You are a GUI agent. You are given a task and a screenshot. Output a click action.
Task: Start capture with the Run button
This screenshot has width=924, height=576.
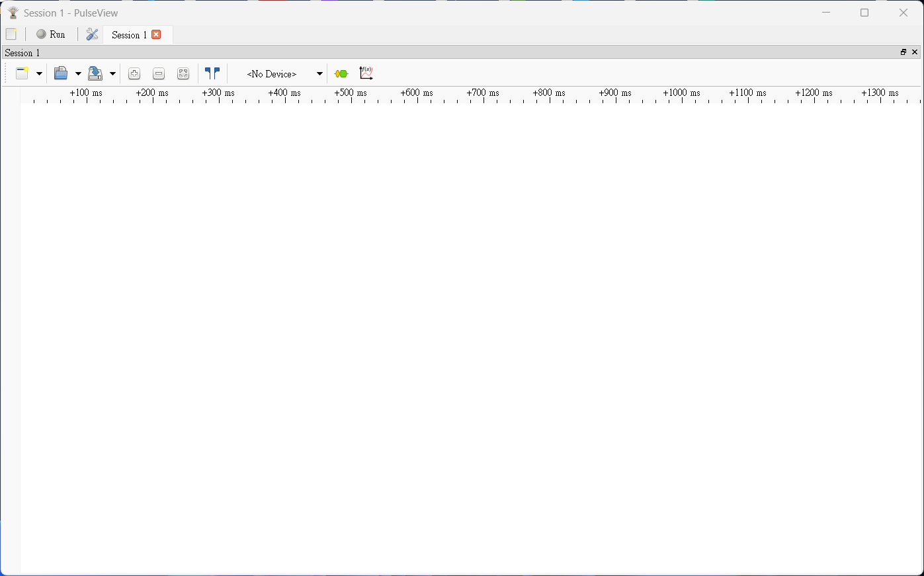[x=51, y=34]
